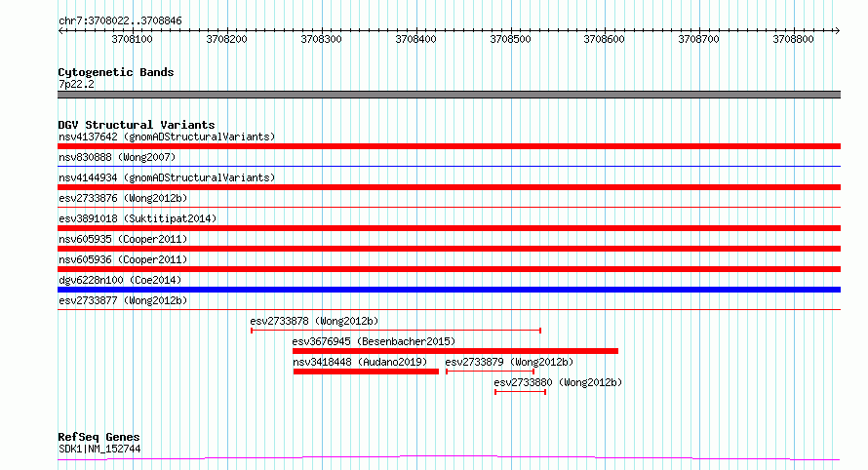Click the magenta SDK1 gene line

tap(449, 457)
